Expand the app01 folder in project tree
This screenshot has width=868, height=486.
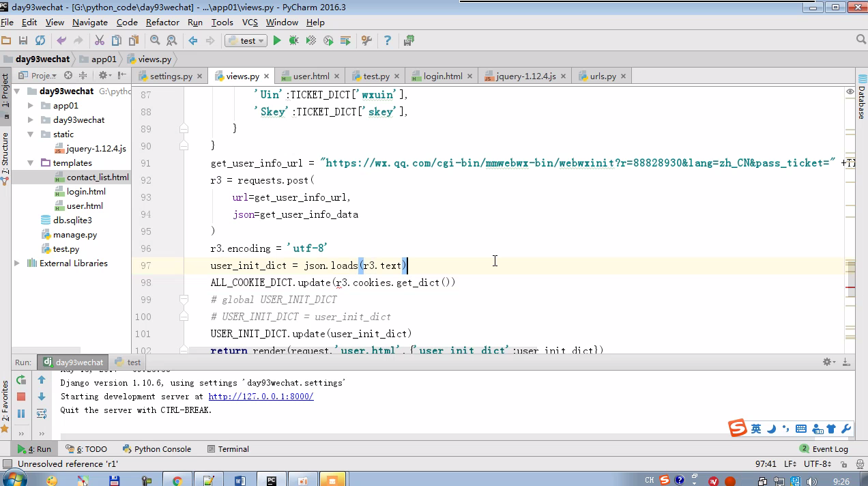31,106
